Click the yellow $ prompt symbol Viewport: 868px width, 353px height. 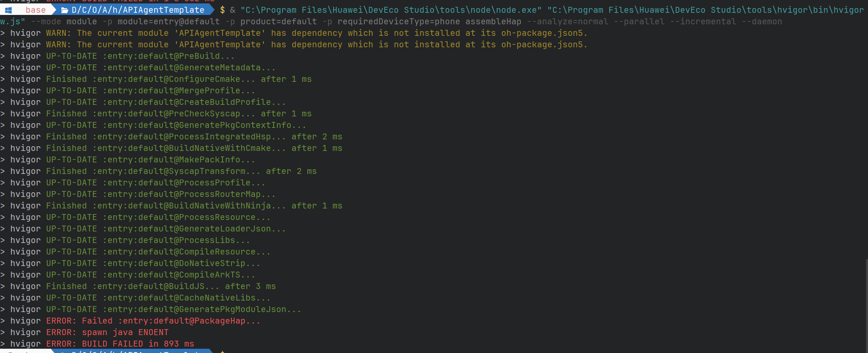[222, 10]
